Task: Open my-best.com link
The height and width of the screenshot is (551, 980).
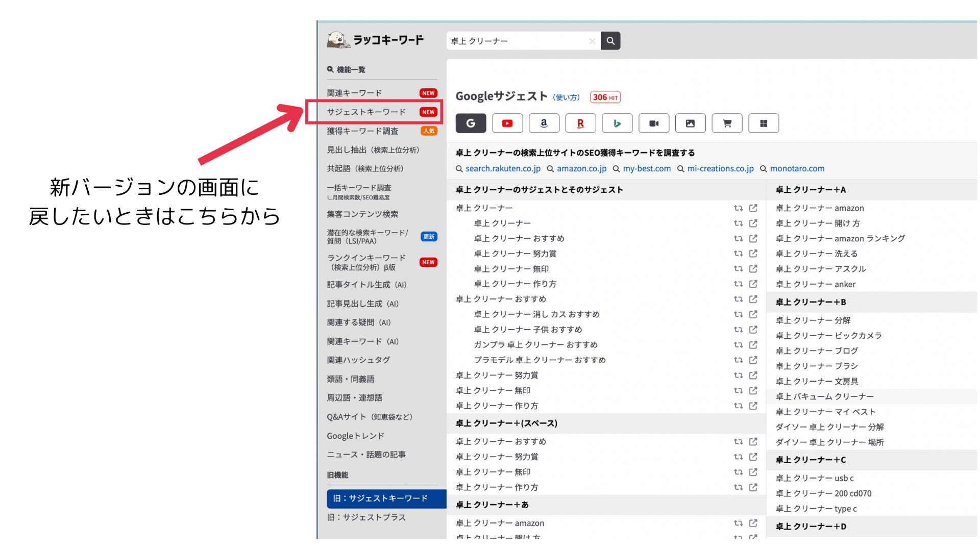Action: [x=647, y=169]
